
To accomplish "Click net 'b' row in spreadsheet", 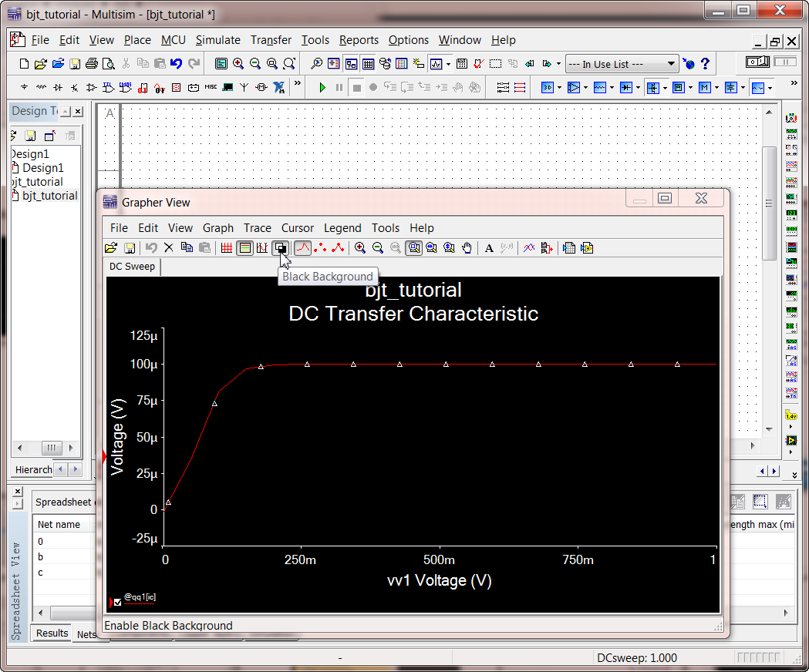I will coord(40,557).
